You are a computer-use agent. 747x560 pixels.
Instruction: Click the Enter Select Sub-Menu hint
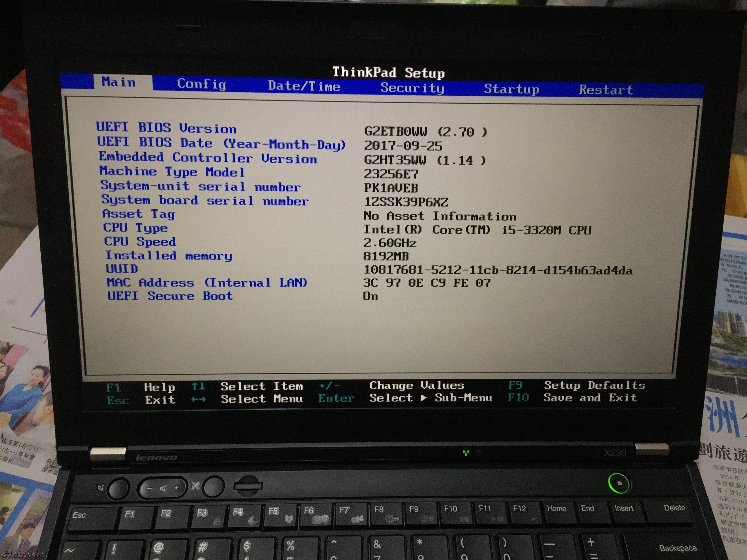click(x=405, y=398)
